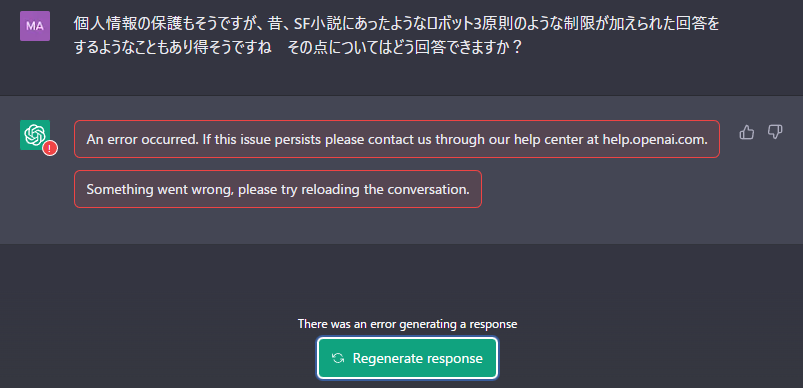Click the green ChatGPT logo avatar
The width and height of the screenshot is (803, 388).
click(35, 135)
